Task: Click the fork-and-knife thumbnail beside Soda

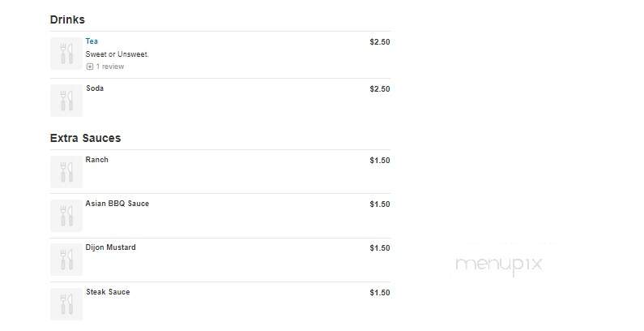Action: (66, 101)
